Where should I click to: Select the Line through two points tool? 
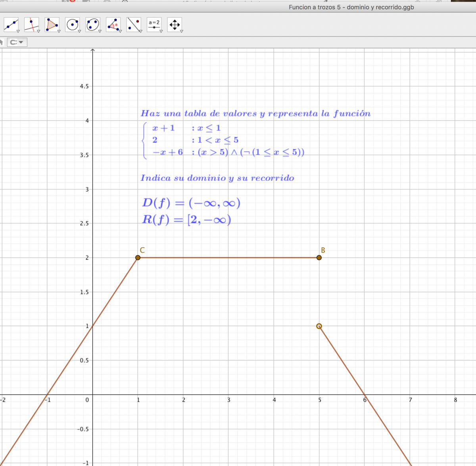point(11,25)
